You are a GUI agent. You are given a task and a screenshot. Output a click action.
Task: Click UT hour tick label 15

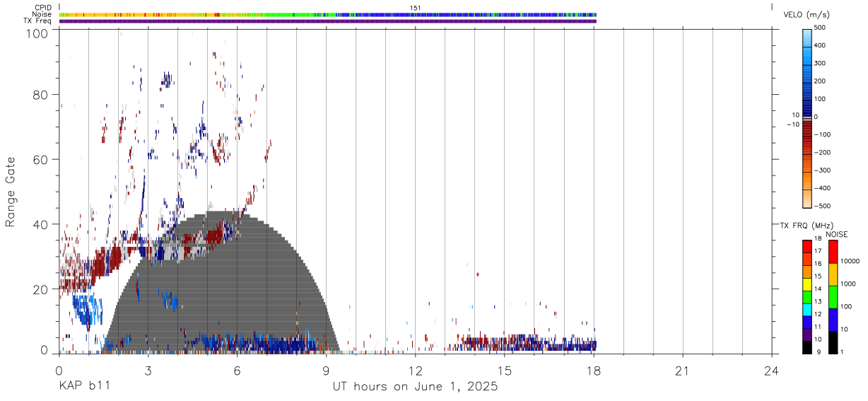504,371
